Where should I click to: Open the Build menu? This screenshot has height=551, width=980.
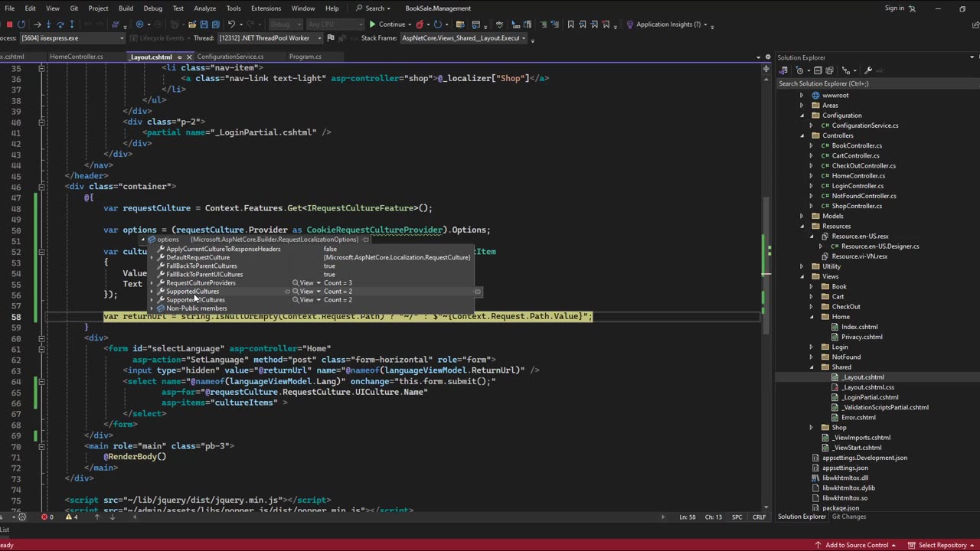coord(126,8)
